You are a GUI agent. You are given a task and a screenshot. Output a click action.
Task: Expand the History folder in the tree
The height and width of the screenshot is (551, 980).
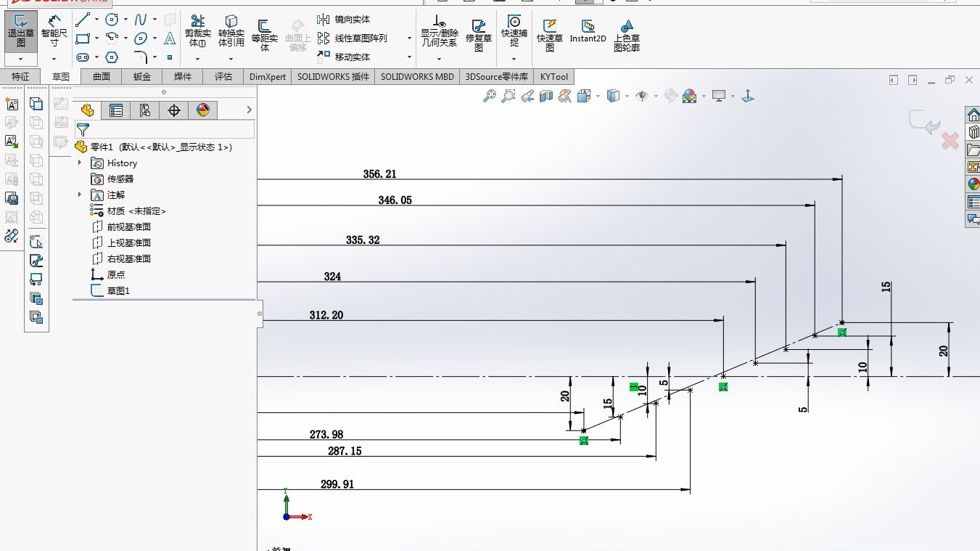(80, 163)
